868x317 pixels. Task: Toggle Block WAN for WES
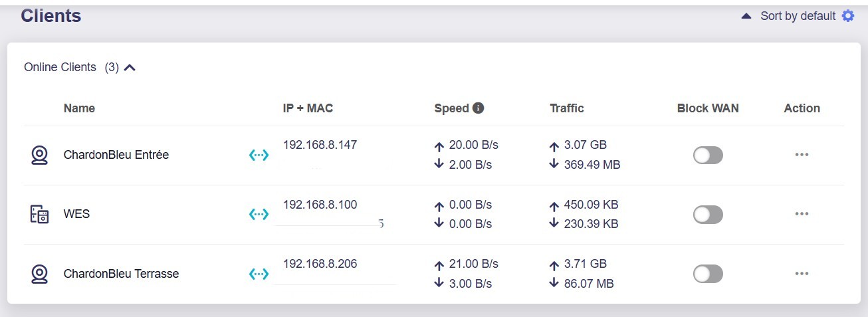pos(708,214)
